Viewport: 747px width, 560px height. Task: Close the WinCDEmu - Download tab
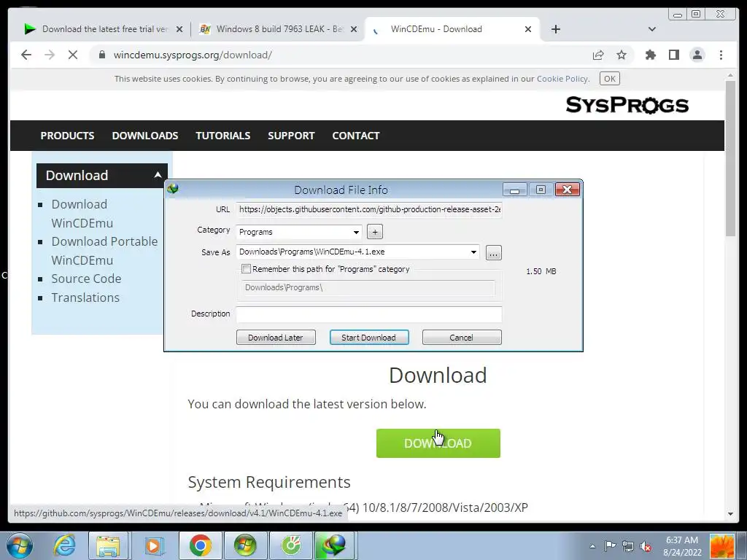[528, 29]
